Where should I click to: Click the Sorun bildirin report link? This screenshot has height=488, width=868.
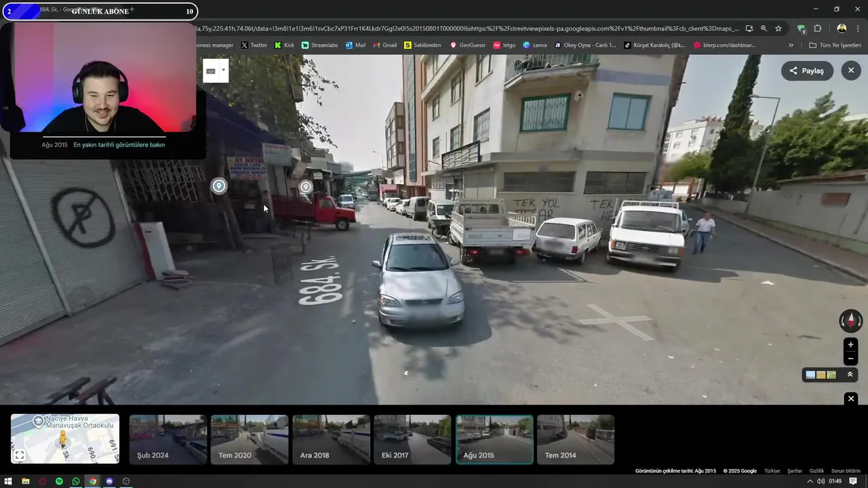[x=846, y=471]
